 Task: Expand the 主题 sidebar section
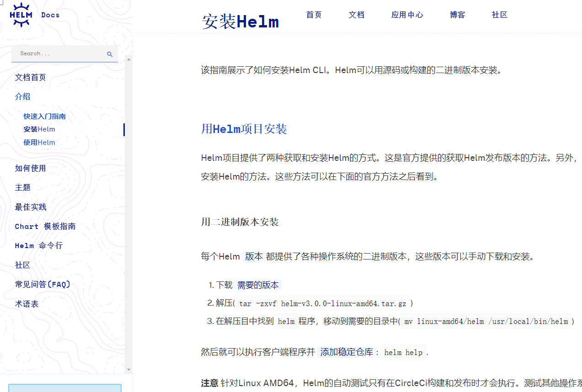coord(22,187)
